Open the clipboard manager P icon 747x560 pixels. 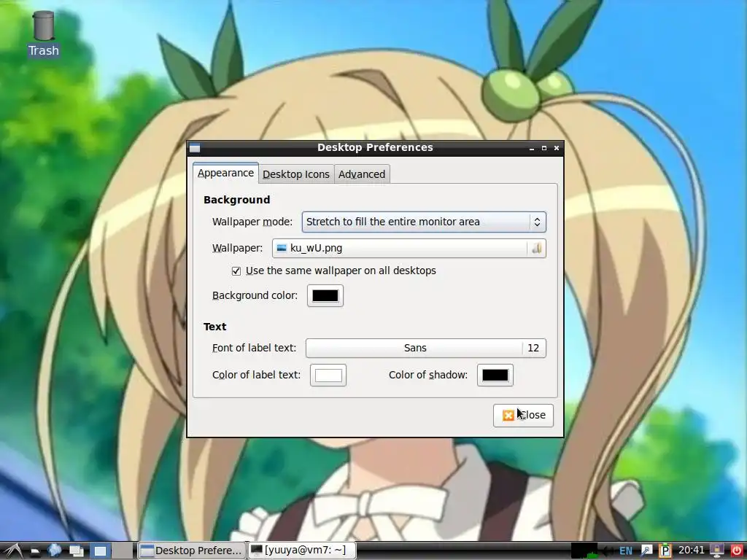point(665,551)
